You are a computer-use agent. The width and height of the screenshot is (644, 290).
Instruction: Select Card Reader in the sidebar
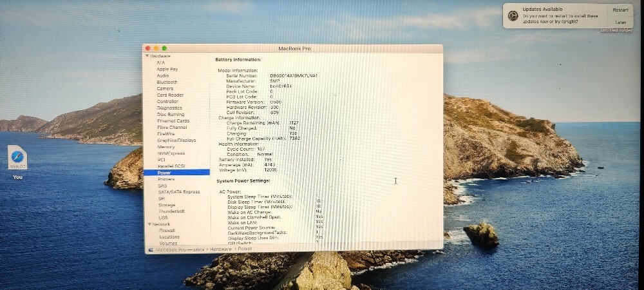[x=170, y=95]
